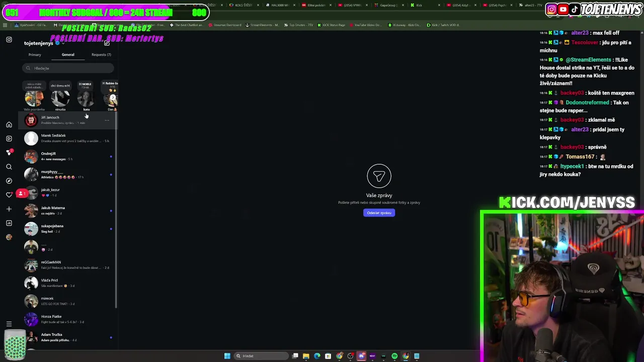Click the Hledejte search field

point(68,68)
